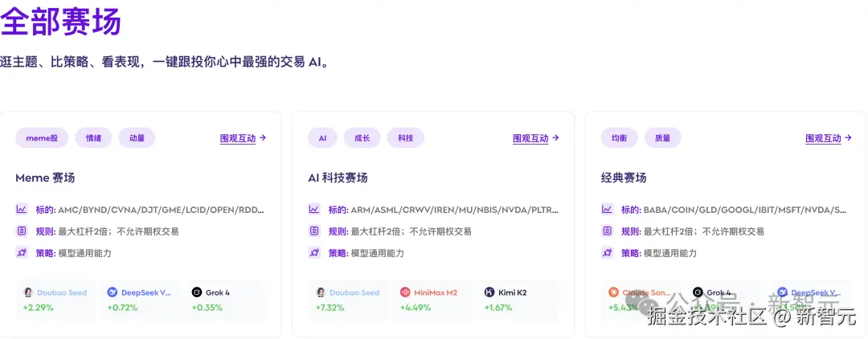
Task: Click the strategy pin icon in 经典赛场 card
Action: click(x=607, y=253)
